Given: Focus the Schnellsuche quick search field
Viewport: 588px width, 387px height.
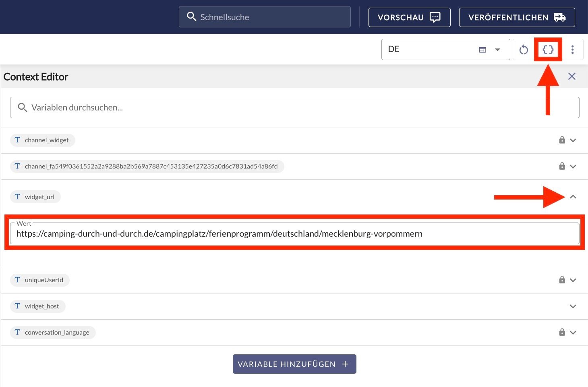Looking at the screenshot, I should (265, 17).
